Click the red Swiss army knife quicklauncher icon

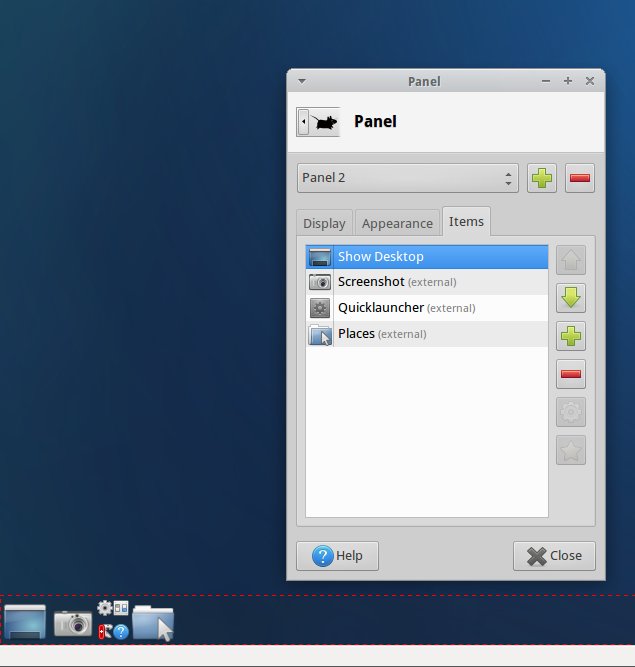click(105, 631)
